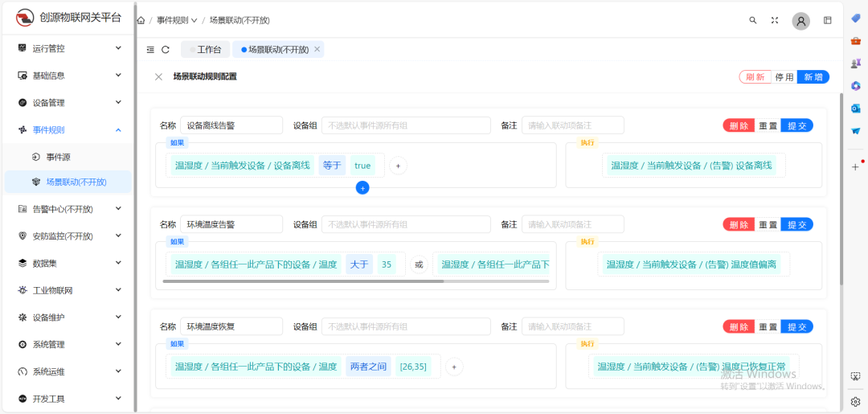The width and height of the screenshot is (868, 414).
Task: Click the 新增 button
Action: coord(813,77)
